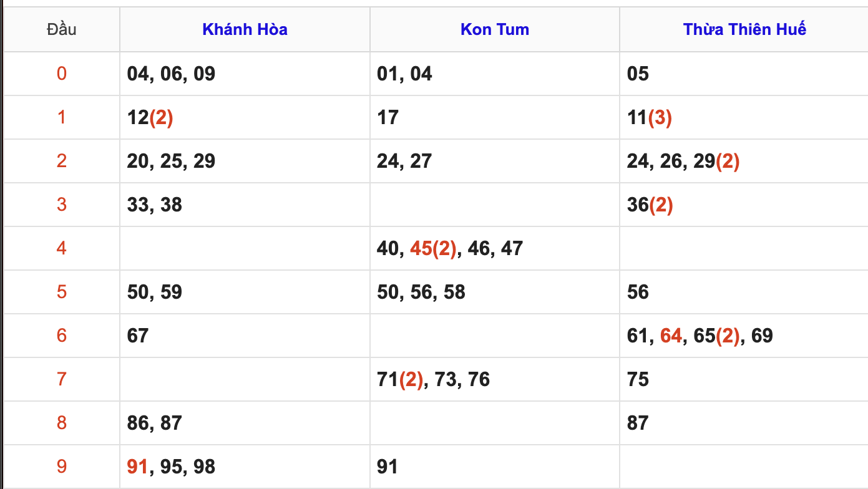868x489 pixels.
Task: Click red 45(2) in Kon Tum column
Action: [434, 248]
